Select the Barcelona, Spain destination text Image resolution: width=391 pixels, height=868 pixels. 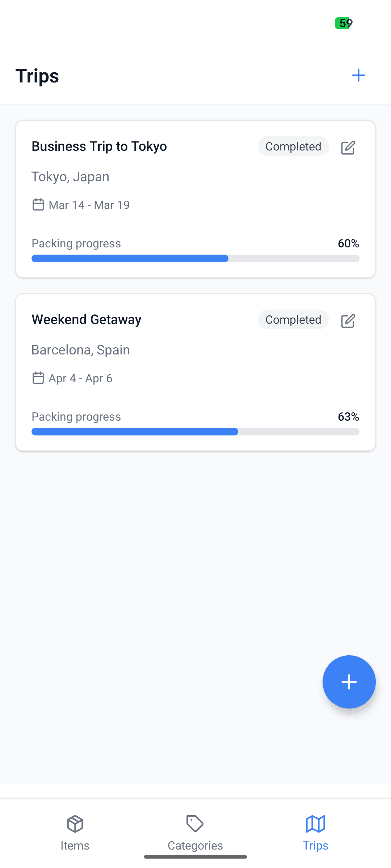pyautogui.click(x=81, y=350)
